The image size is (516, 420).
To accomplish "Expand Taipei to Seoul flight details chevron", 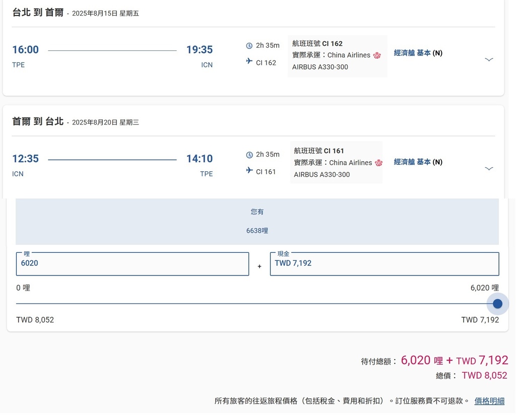I will pos(489,59).
